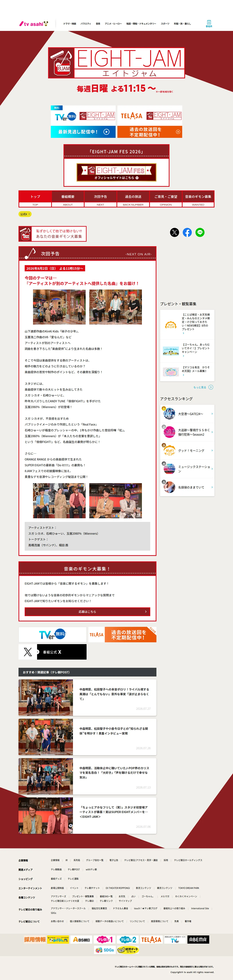Open ドラマ・映画 in the top navigation
This screenshot has width=233, height=980.
pyautogui.click(x=70, y=24)
